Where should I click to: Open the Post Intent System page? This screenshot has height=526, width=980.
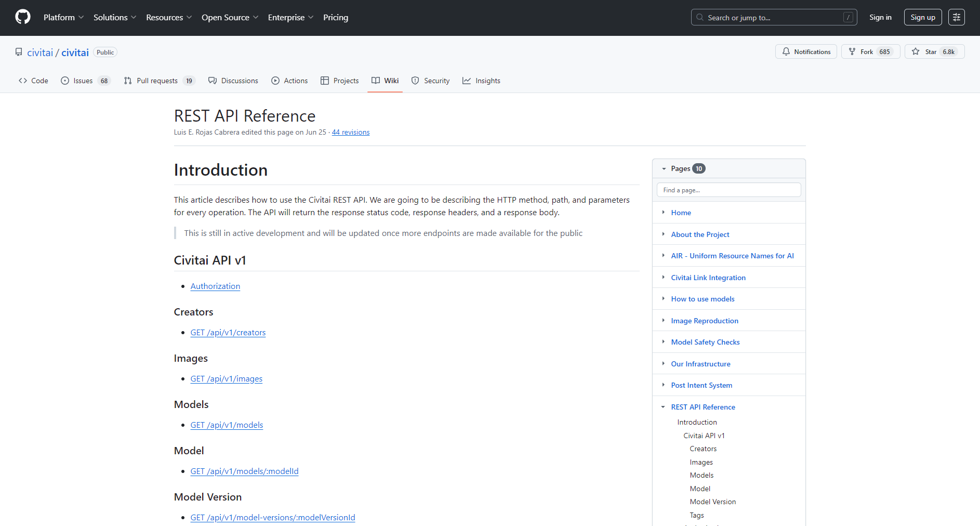click(x=701, y=385)
